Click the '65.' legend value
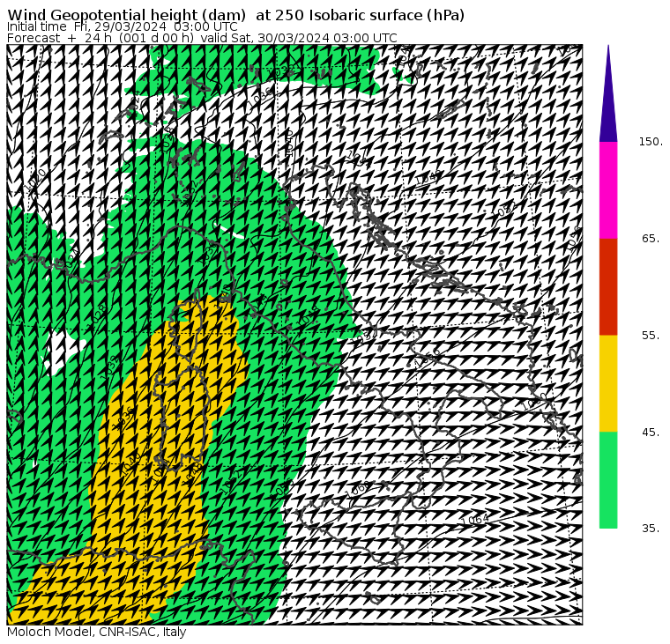 pos(651,238)
